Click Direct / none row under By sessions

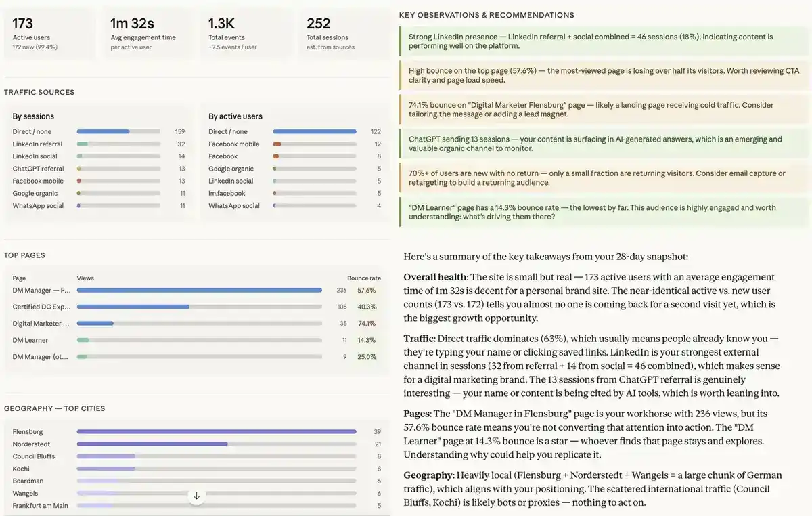point(99,132)
